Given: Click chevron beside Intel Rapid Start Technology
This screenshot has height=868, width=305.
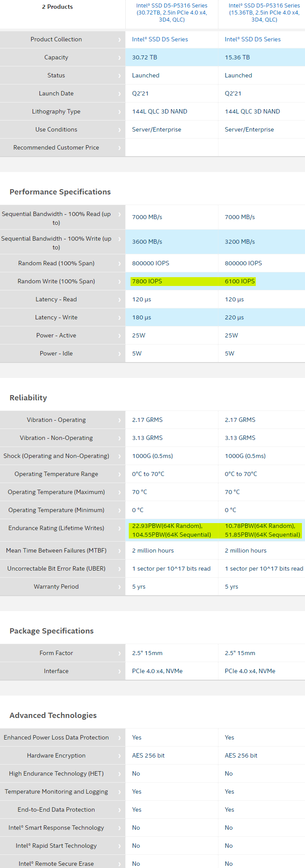Looking at the screenshot, I should pos(119,846).
